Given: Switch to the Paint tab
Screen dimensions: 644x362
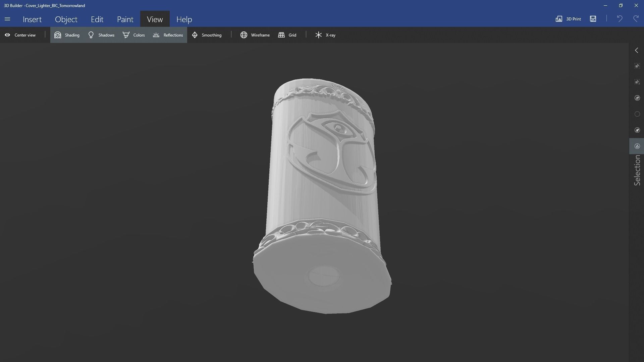Looking at the screenshot, I should point(125,19).
